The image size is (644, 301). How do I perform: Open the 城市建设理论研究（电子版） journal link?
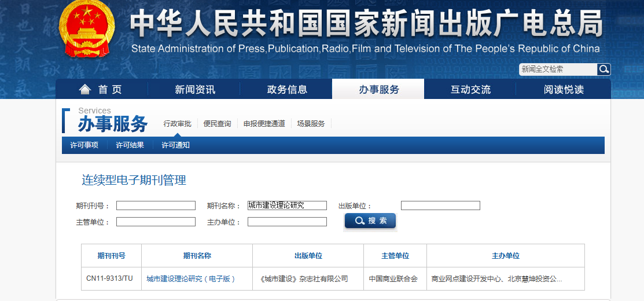pos(192,279)
